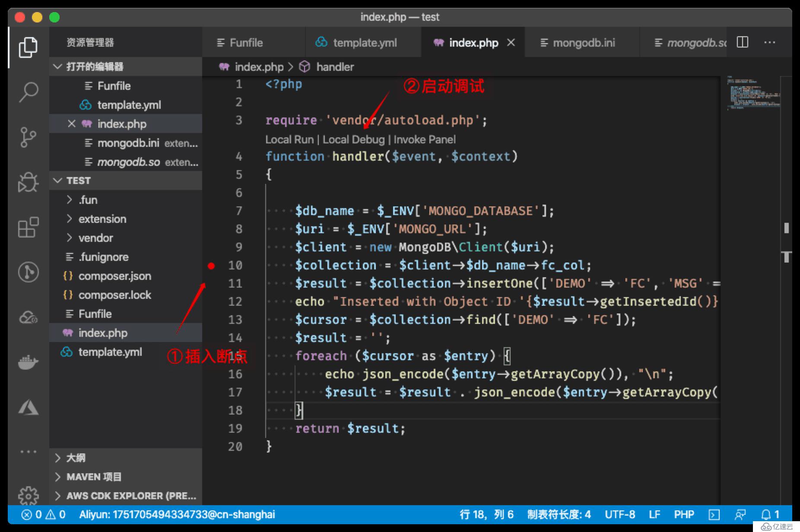Change the UTF-8 file encoding
Viewport: 800px width, 532px height.
click(x=620, y=514)
